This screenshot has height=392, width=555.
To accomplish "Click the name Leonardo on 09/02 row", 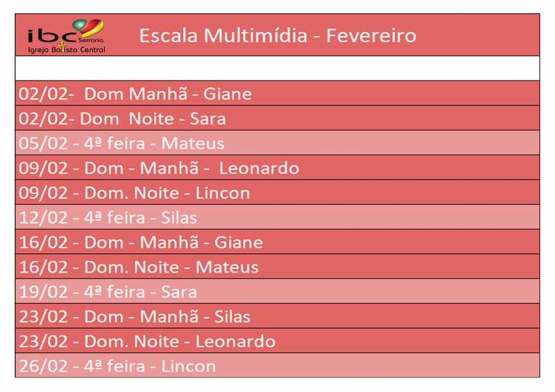I will coord(259,168).
